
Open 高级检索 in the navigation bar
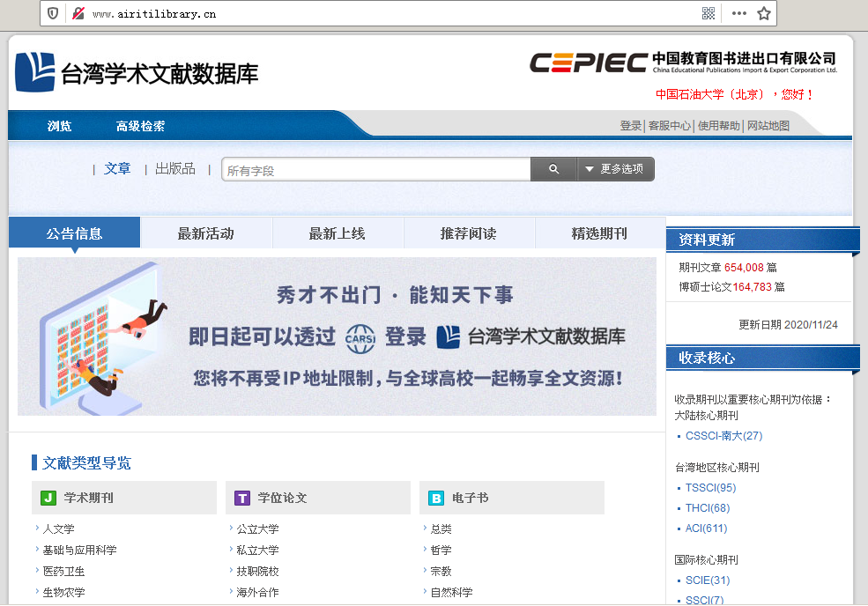pos(140,126)
